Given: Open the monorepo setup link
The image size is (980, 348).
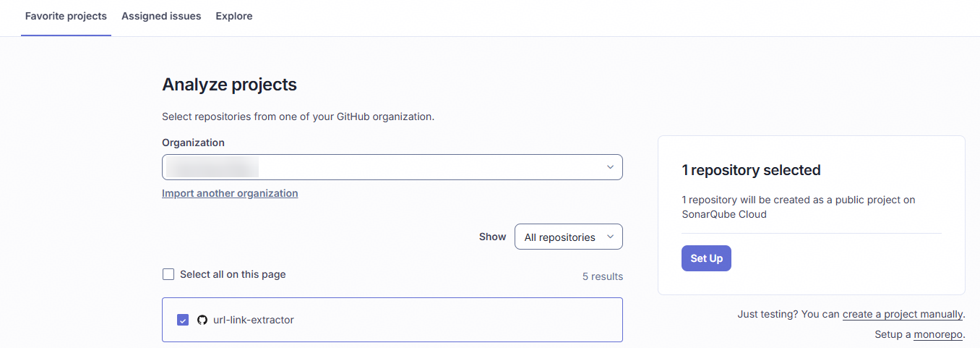Looking at the screenshot, I should click(x=938, y=334).
